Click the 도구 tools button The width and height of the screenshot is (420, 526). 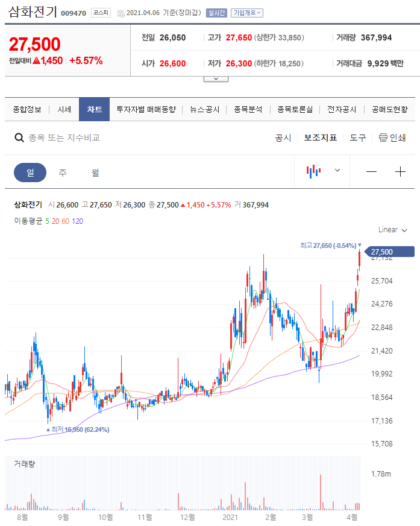pos(357,138)
